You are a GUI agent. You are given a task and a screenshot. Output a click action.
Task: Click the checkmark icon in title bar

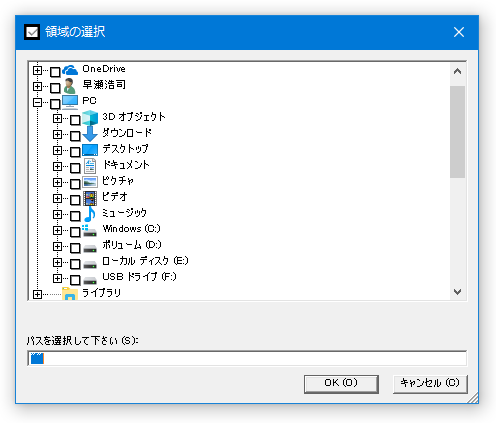point(32,32)
